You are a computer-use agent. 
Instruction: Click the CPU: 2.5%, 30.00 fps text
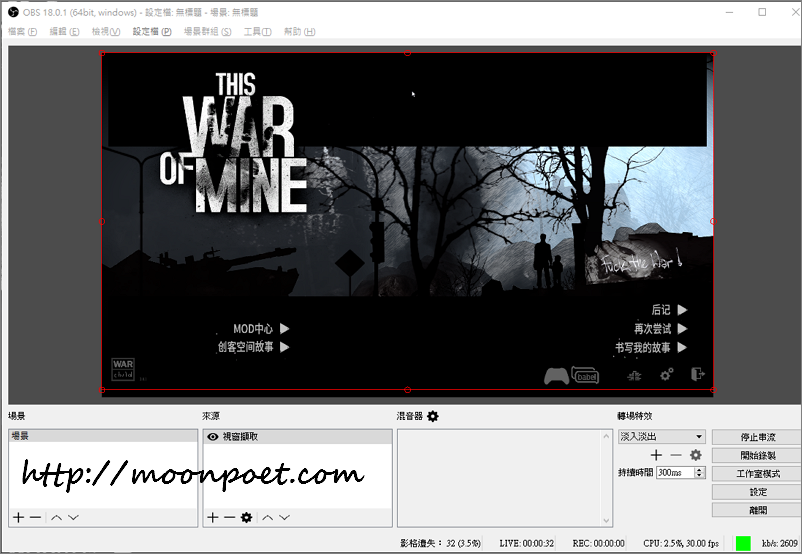tap(681, 543)
